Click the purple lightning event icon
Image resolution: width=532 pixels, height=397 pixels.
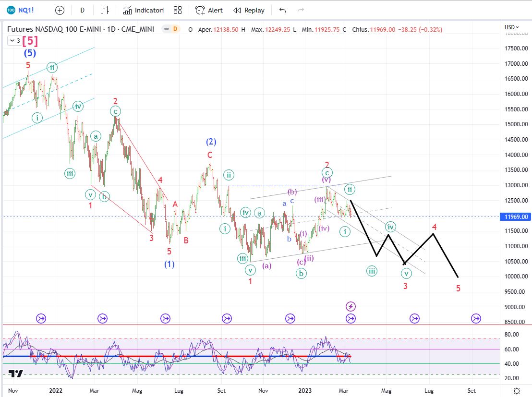coord(351,307)
